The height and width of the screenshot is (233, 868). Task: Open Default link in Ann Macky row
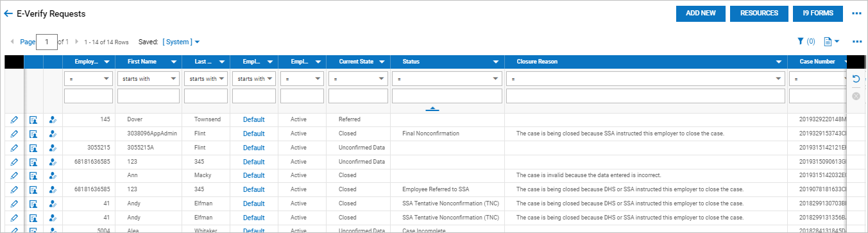(253, 175)
